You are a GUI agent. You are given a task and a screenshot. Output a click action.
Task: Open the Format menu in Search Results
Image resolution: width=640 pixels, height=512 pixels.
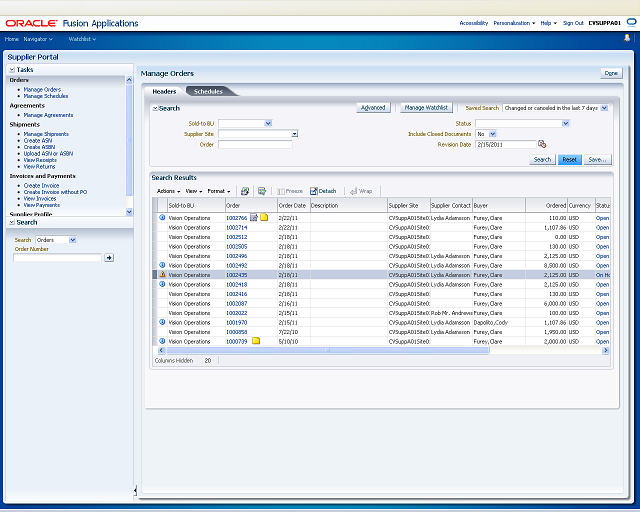[219, 191]
